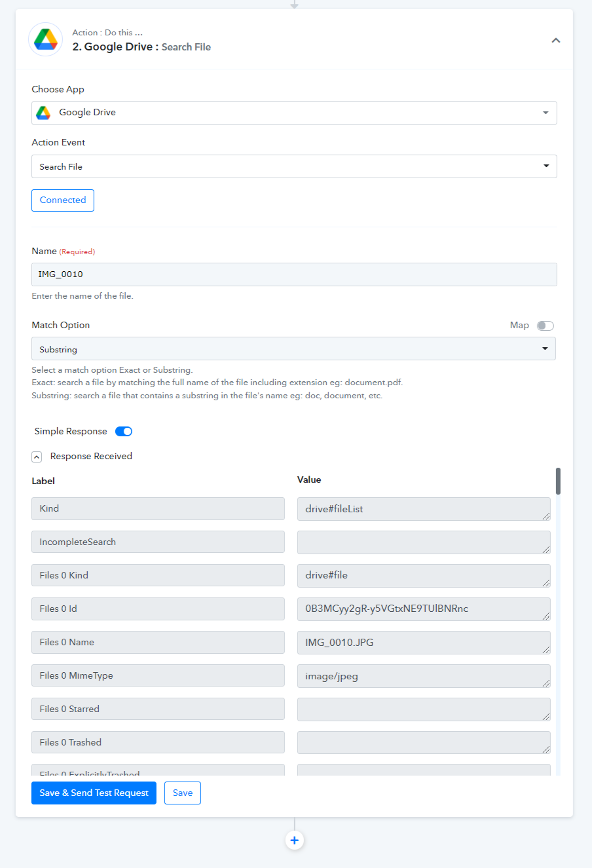Screen dimensions: 592x868
Task: Click the Files 0 Kind label field
Action: tap(158, 575)
